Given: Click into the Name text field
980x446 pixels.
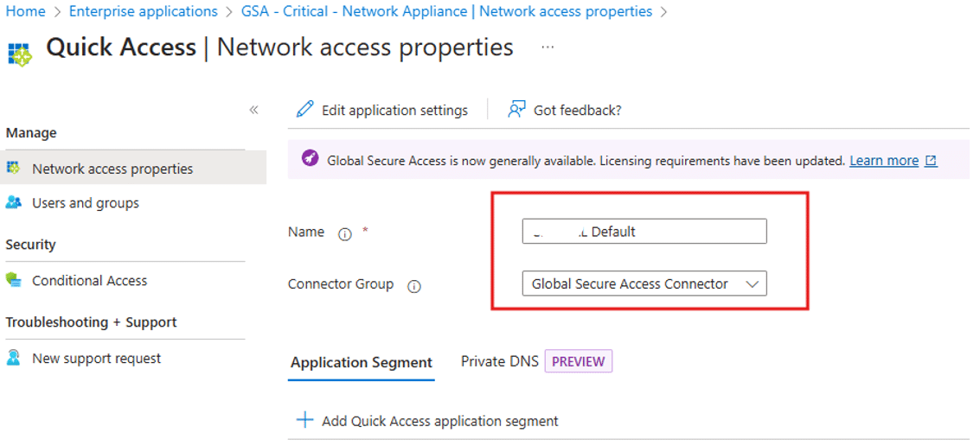Looking at the screenshot, I should pos(644,231).
